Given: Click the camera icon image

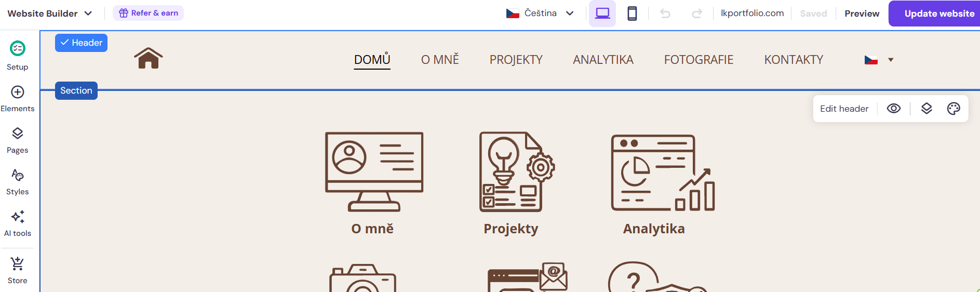Looking at the screenshot, I should (363, 278).
